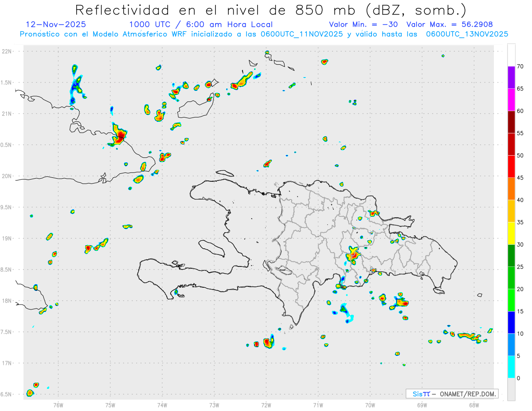Pick the magenta 60–65 dBZ colorbar segment
This screenshot has width=532, height=411.
coord(511,100)
